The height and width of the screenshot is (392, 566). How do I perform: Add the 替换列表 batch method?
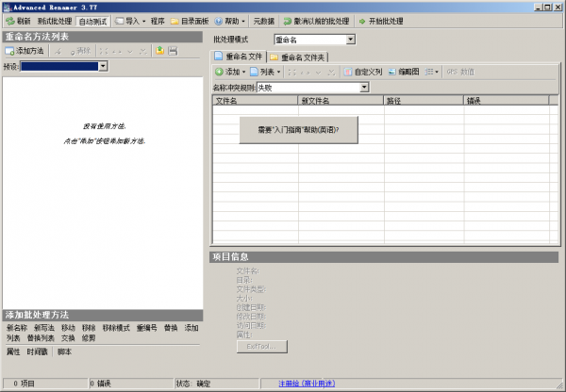(41, 338)
